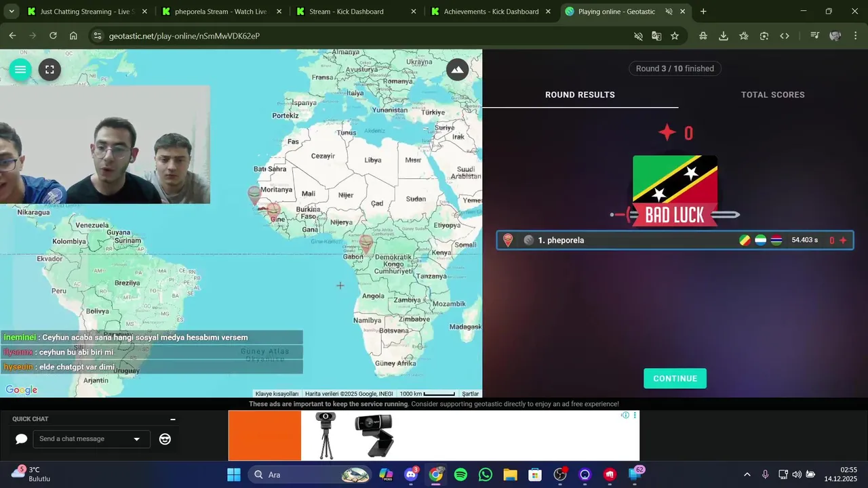Click the screen capture extension icon
Image resolution: width=868 pixels, height=488 pixels.
pyautogui.click(x=764, y=36)
